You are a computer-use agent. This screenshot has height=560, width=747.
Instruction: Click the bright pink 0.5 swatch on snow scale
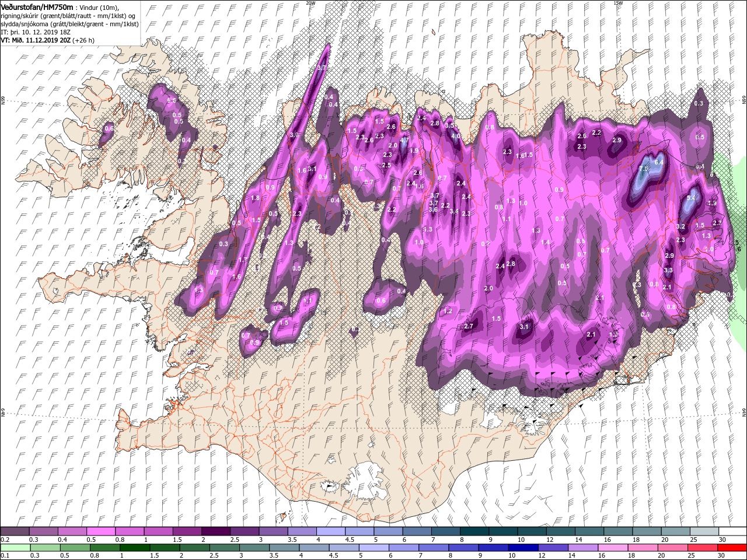[101, 532]
